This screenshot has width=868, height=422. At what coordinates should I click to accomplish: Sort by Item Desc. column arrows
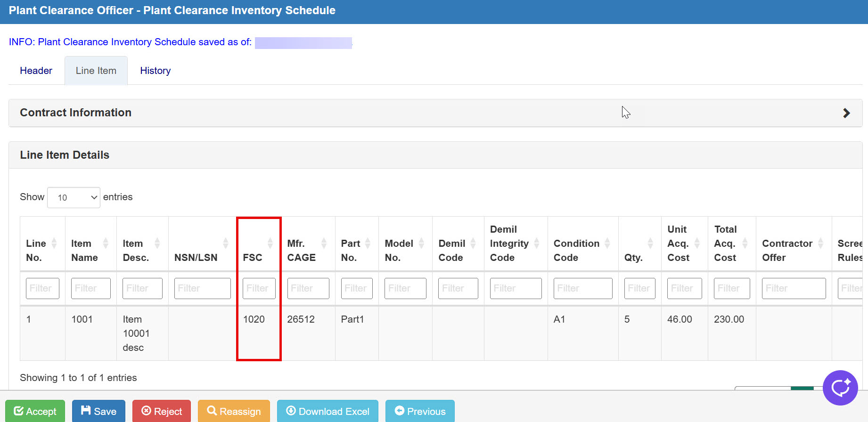[157, 243]
